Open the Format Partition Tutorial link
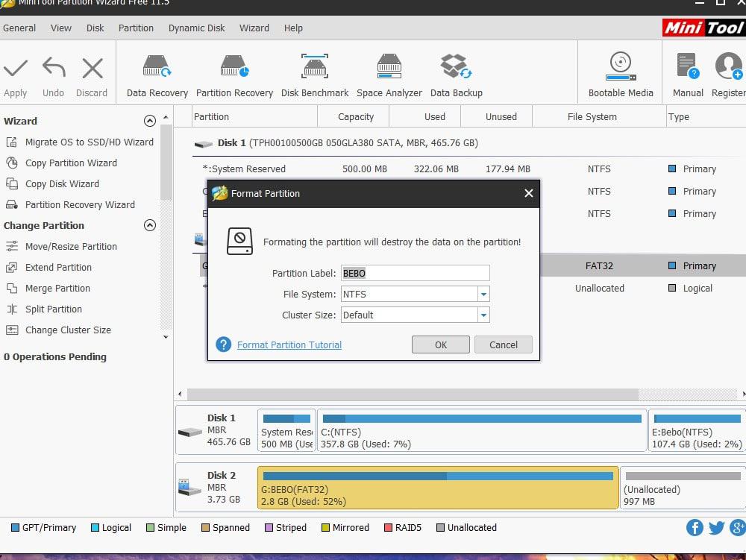This screenshot has height=560, width=746. click(289, 345)
